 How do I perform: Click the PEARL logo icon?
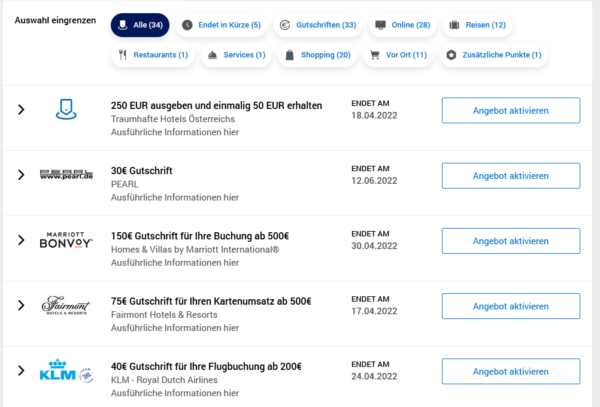(66, 175)
